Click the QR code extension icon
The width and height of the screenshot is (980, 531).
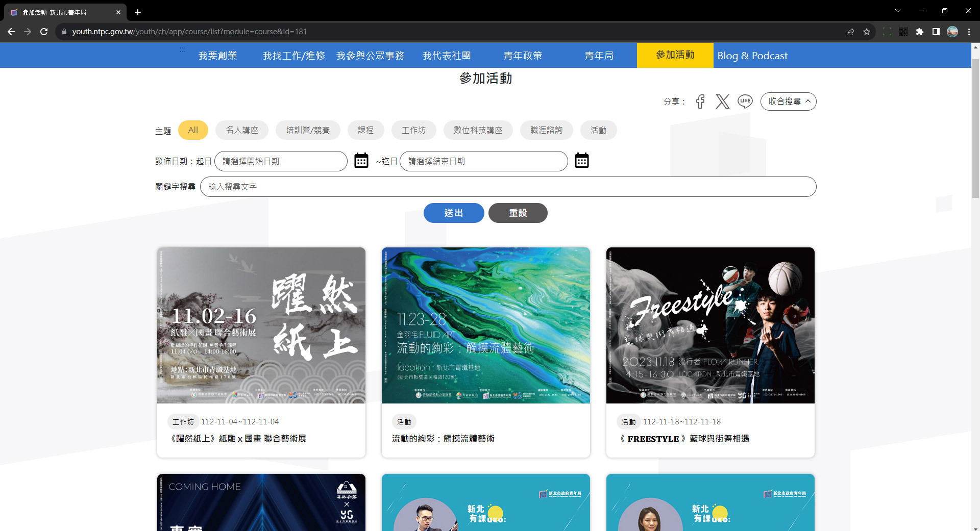pos(903,32)
